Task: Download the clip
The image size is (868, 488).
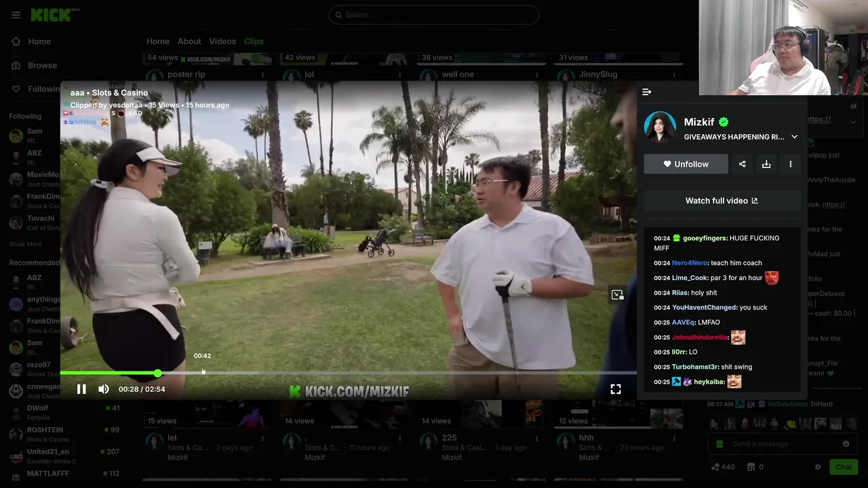Action: pyautogui.click(x=766, y=164)
